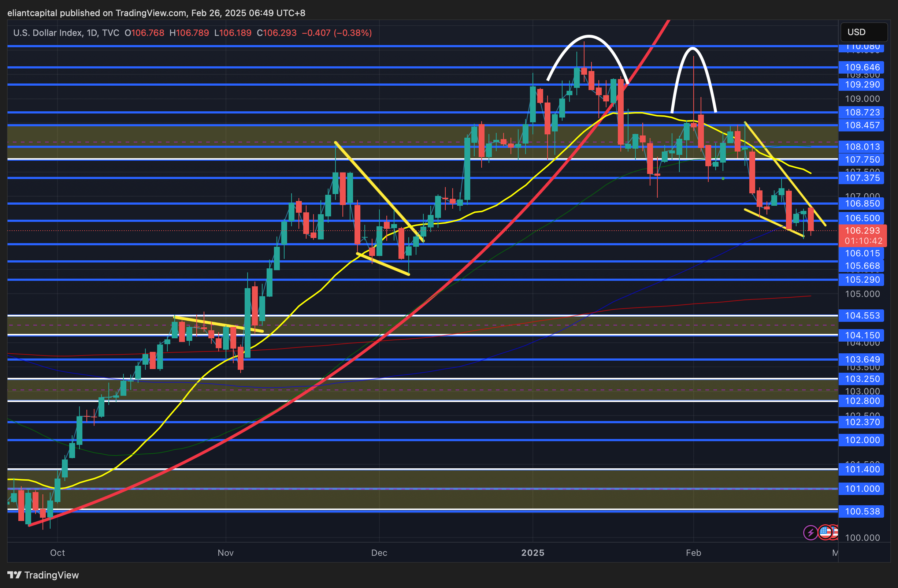Open the USD currency selector
Screen dimensions: 898x588
[864, 32]
